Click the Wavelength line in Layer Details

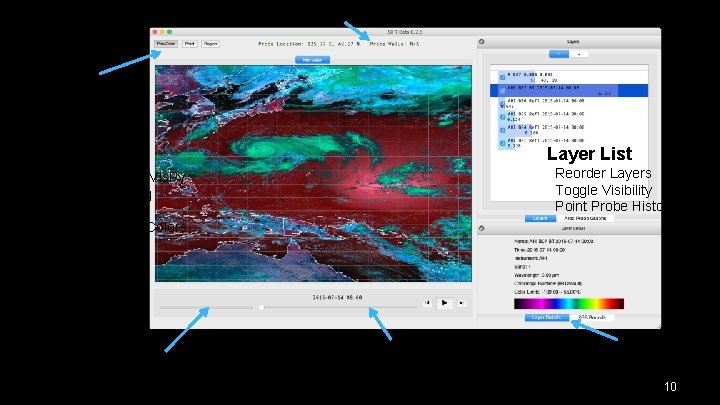pos(536,275)
